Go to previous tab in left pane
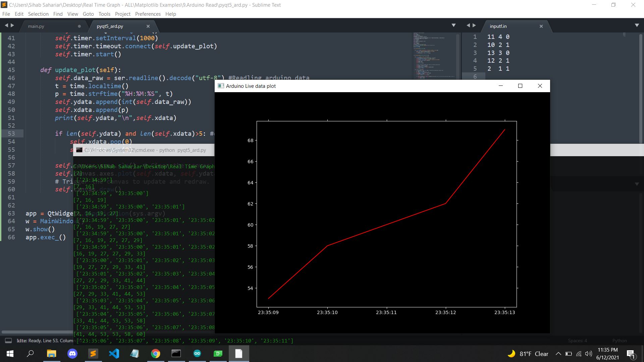Image resolution: width=644 pixels, height=362 pixels. [6, 25]
